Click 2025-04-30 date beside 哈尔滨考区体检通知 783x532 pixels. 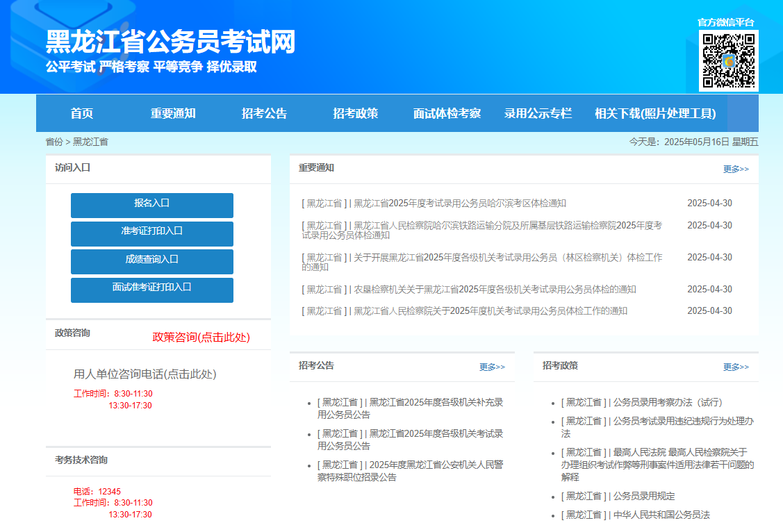[x=709, y=203]
